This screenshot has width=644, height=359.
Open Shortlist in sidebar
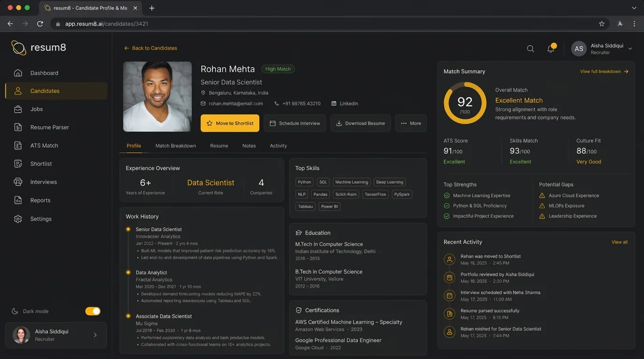tap(56, 164)
